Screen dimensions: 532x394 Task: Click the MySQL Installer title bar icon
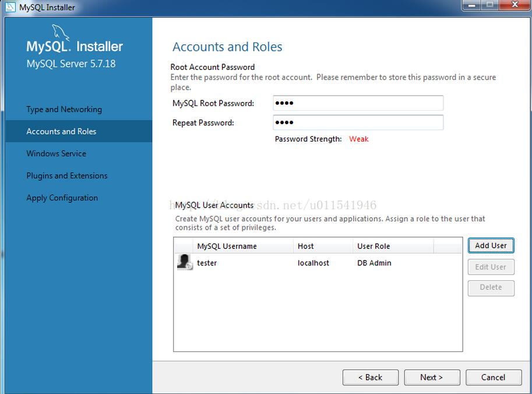tap(10, 8)
